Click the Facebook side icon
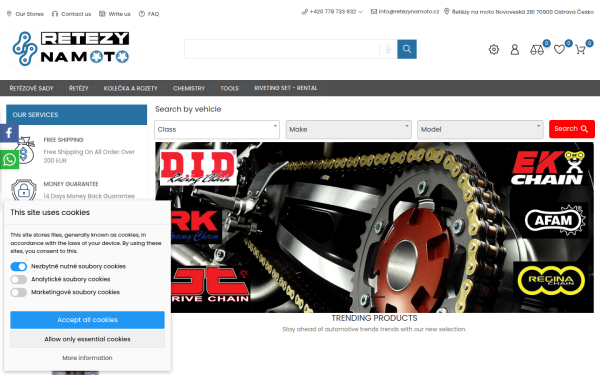Image resolution: width=600 pixels, height=375 pixels. pos(9,133)
